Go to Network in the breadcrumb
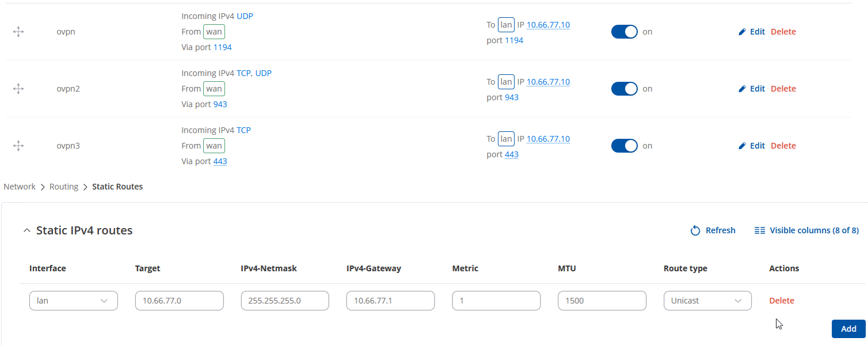868x345 pixels. [x=20, y=187]
